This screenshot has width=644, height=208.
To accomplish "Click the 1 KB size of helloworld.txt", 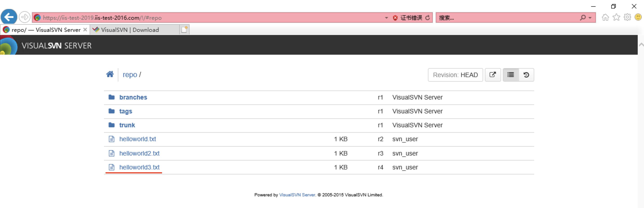I will pyautogui.click(x=341, y=139).
